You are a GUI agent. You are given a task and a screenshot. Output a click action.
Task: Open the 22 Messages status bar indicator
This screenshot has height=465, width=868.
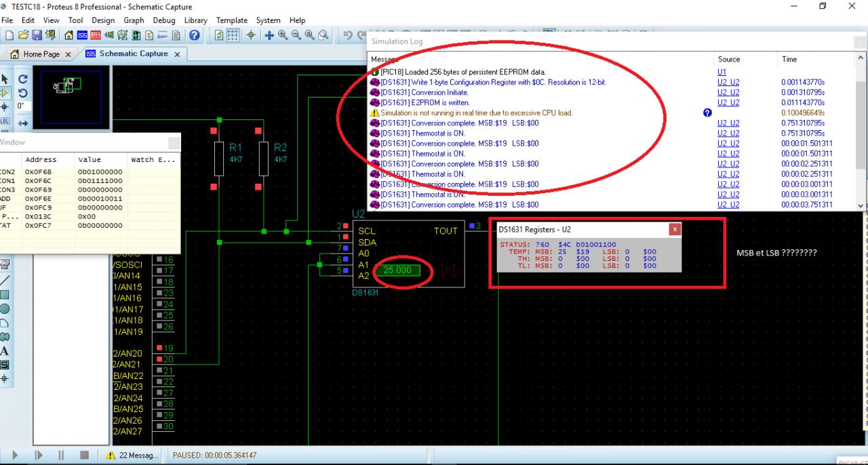(132, 456)
